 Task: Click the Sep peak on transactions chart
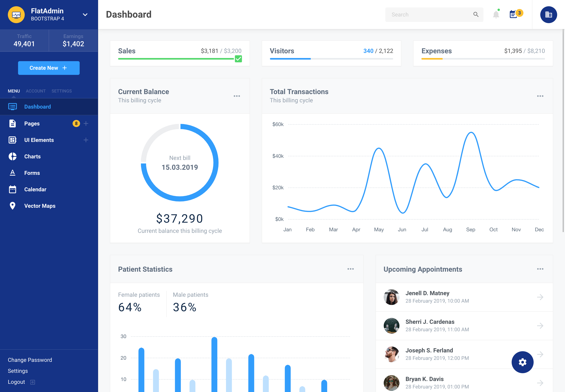coord(471,133)
